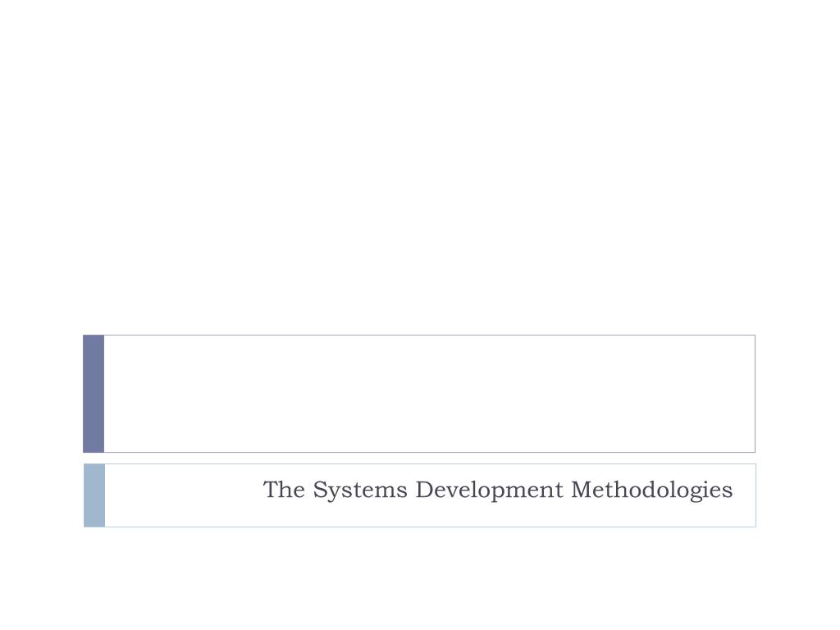The image size is (840, 630).
Task: Click the gap between title and subtitle boxes
Action: (x=419, y=458)
